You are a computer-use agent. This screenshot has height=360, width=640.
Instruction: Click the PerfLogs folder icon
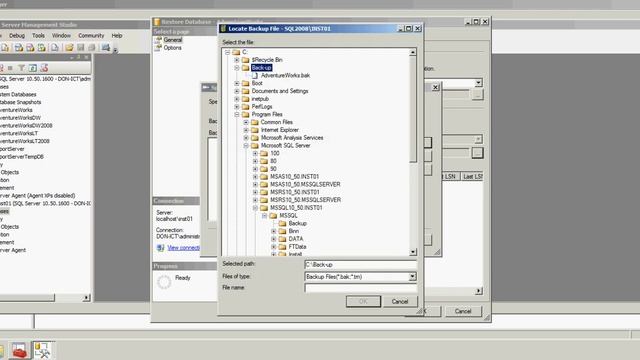click(245, 107)
